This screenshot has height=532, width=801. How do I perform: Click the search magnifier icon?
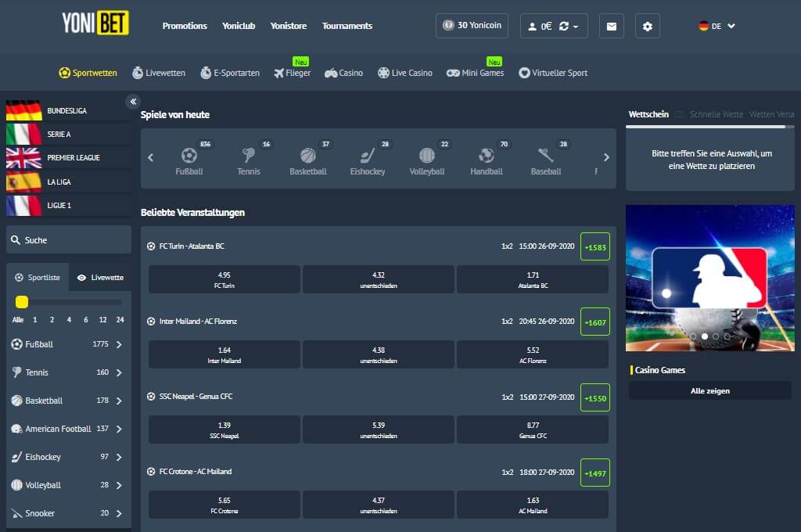point(16,239)
